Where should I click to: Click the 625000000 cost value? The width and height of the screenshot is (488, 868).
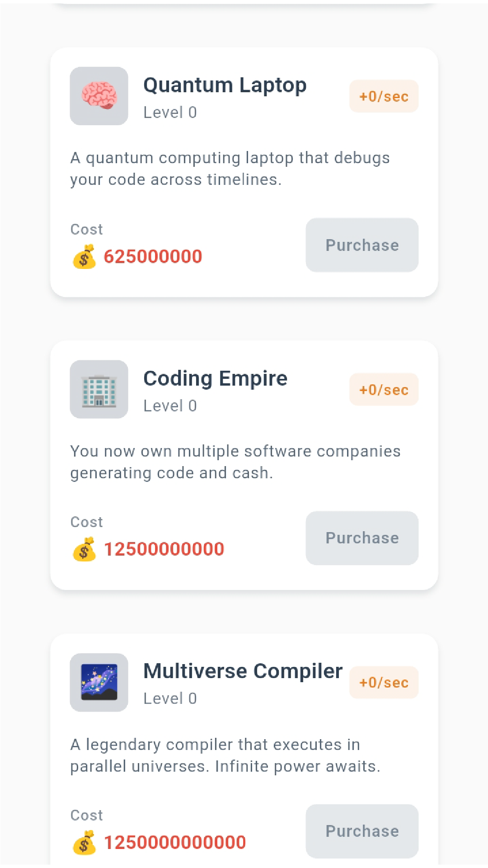click(153, 256)
